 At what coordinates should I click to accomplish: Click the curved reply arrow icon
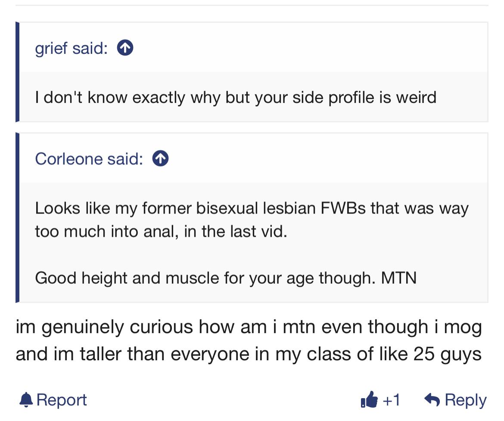click(432, 399)
